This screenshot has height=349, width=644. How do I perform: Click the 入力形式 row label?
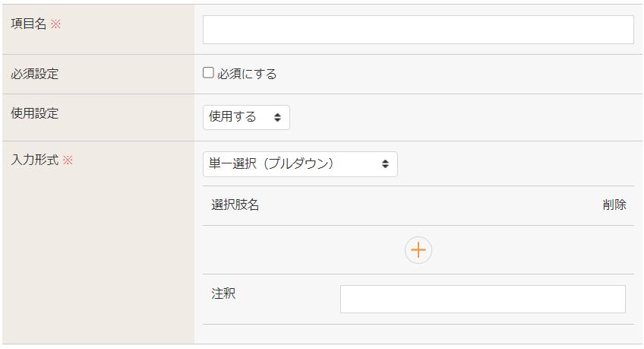pos(35,160)
